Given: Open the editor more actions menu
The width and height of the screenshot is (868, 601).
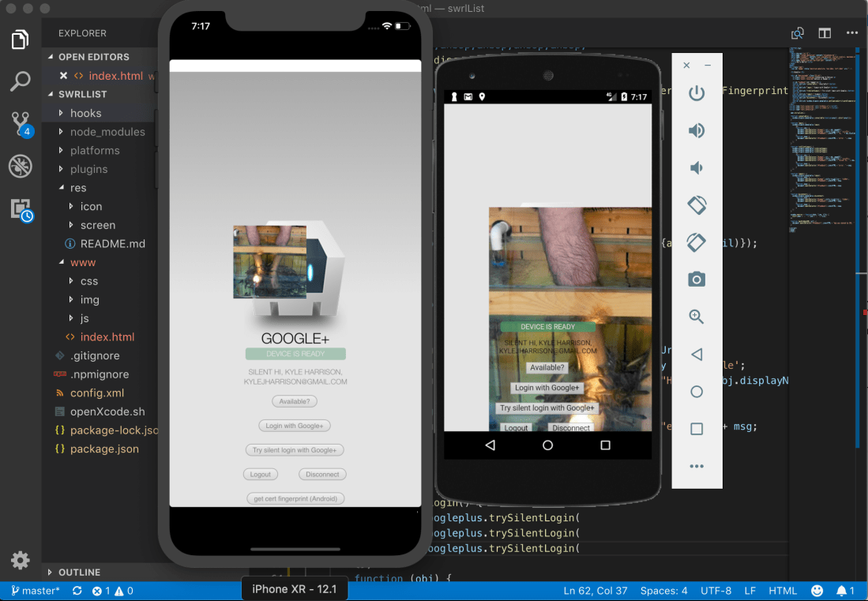Looking at the screenshot, I should tap(851, 33).
